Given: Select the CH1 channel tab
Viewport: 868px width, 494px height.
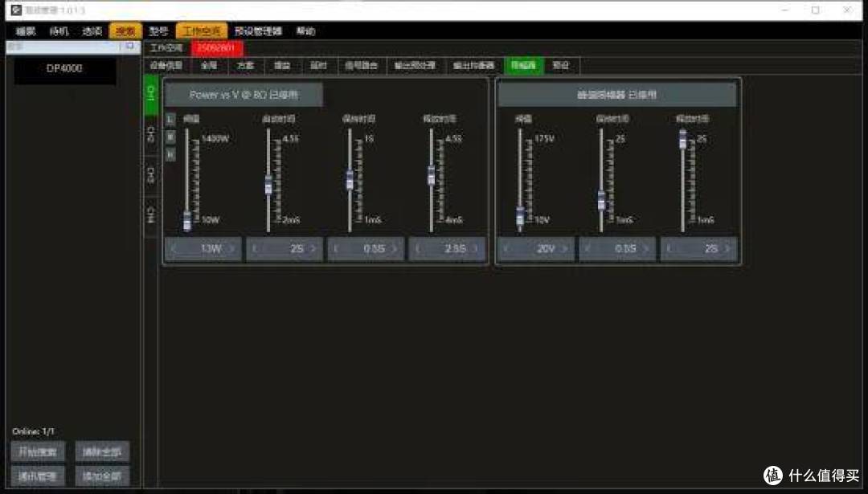Looking at the screenshot, I should tap(150, 95).
